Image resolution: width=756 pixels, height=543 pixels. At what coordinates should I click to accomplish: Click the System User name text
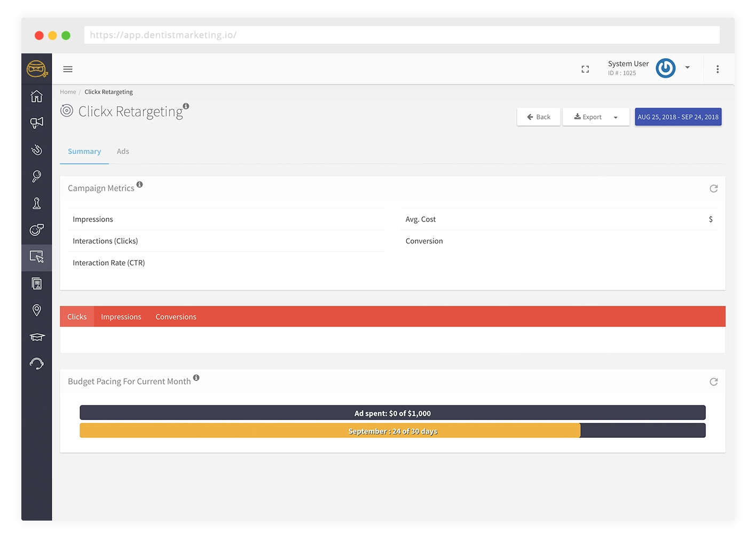click(628, 64)
